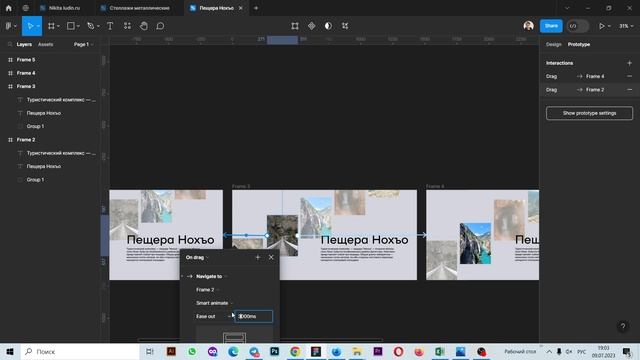Remove the Drag to Frame 4 interaction

[629, 76]
